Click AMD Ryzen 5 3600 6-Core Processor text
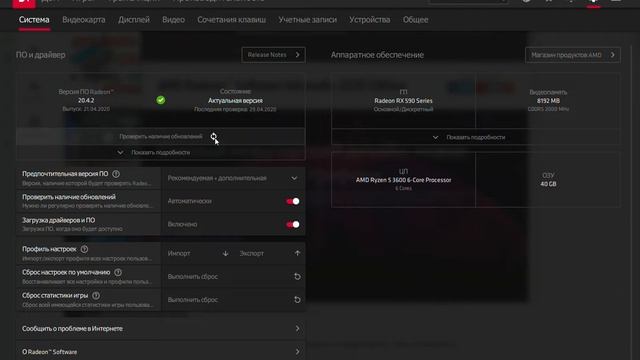This screenshot has height=360, width=640. pos(403,180)
